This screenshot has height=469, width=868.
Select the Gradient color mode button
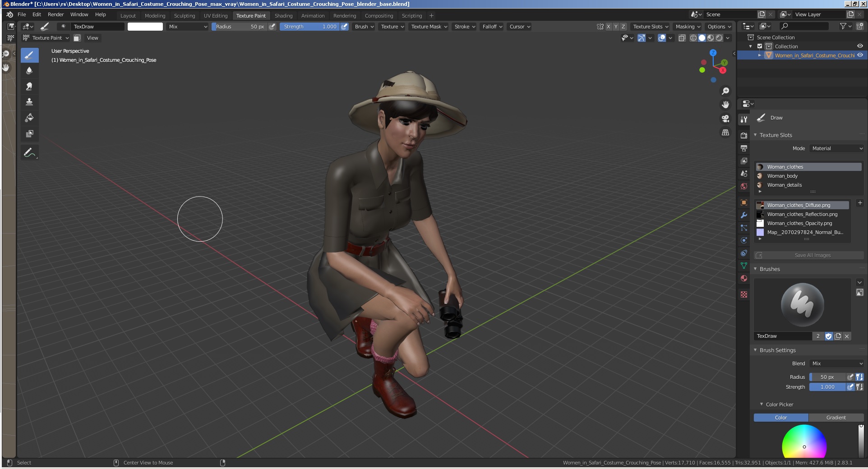(836, 418)
